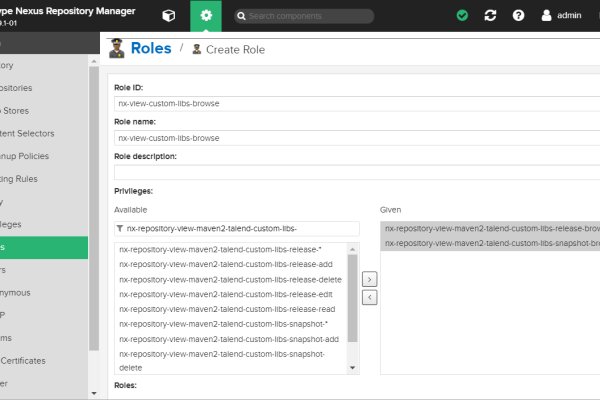
Task: Click the Roles officer icon
Action: pyautogui.click(x=117, y=48)
